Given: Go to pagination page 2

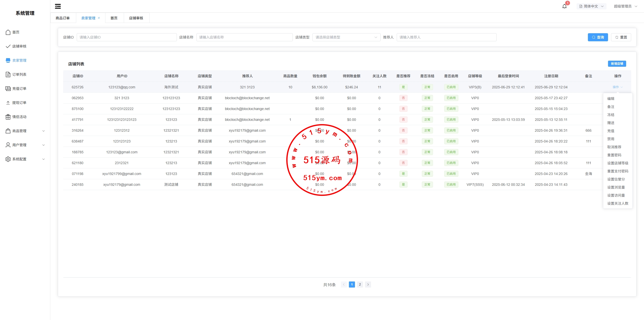Looking at the screenshot, I should (360, 285).
